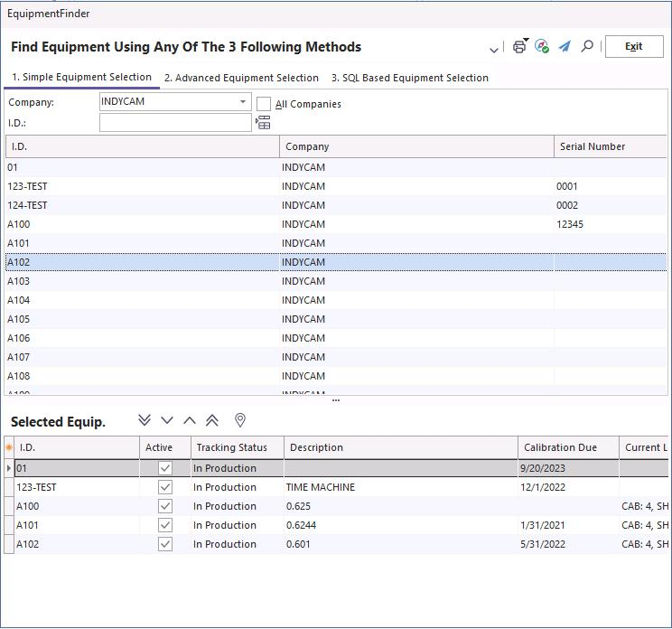Click the printer icon in the toolbar
672x629 pixels.
click(519, 47)
